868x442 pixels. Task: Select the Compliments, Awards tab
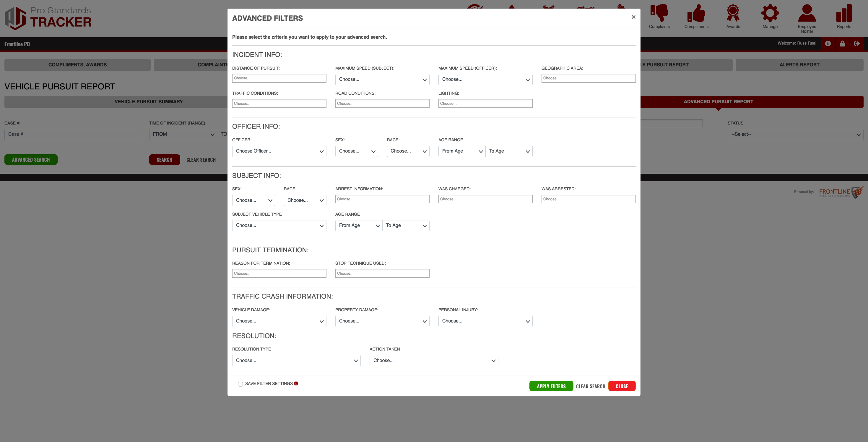77,65
